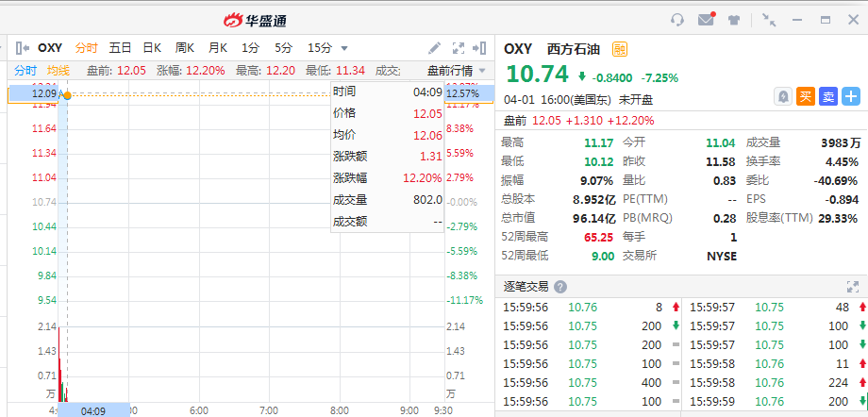This screenshot has width=868, height=417.
Task: Click help icon next to 逐笔交易
Action: point(560,287)
